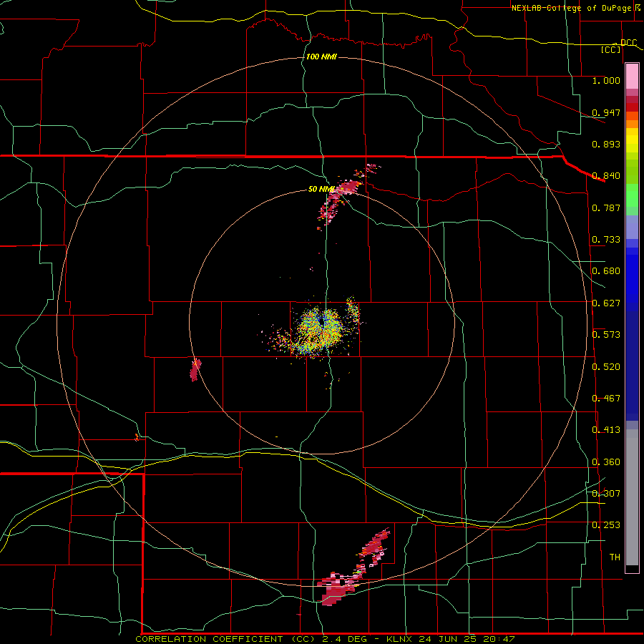Select the 0.253 scale value
The image size is (644, 644).
click(x=606, y=525)
